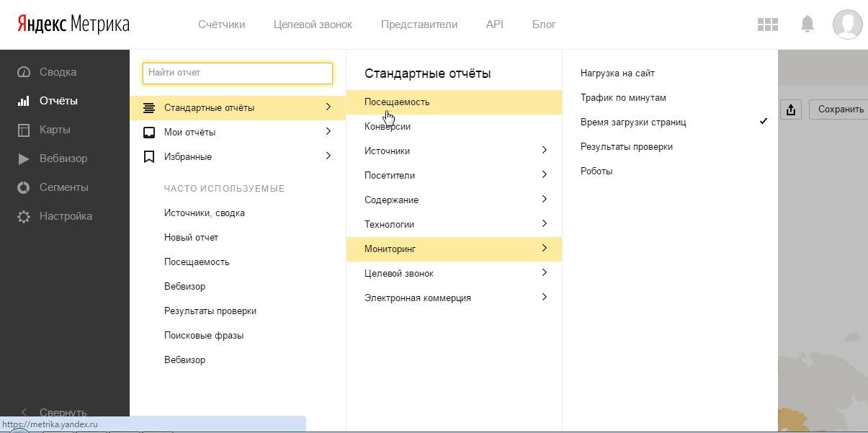868x433 pixels.
Task: Open the Конверсии report
Action: (454, 127)
